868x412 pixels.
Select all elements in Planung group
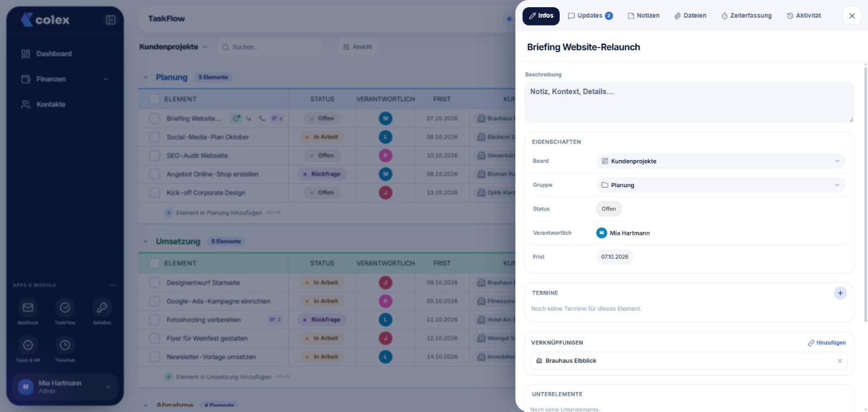(154, 99)
